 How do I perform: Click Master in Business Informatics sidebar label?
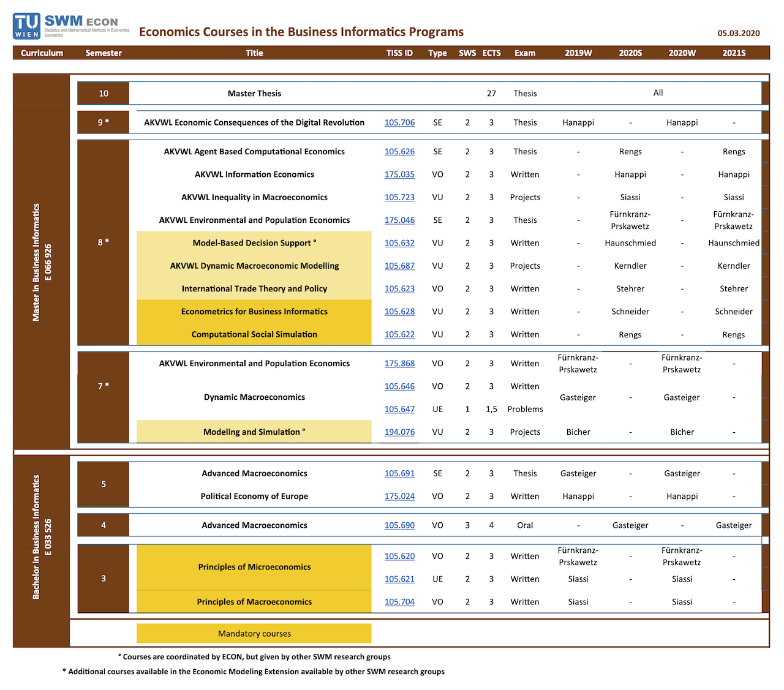(x=42, y=262)
